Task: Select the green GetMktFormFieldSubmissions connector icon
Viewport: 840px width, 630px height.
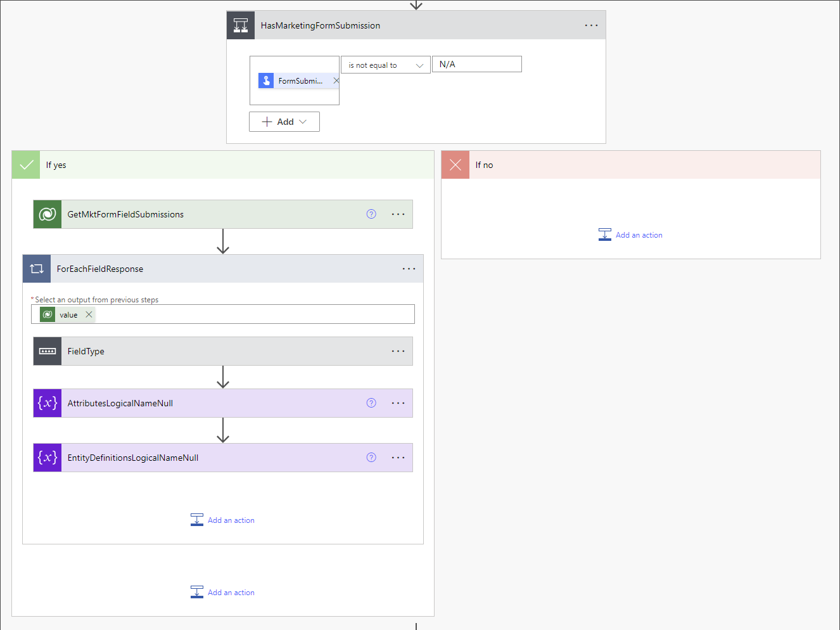Action: click(47, 214)
